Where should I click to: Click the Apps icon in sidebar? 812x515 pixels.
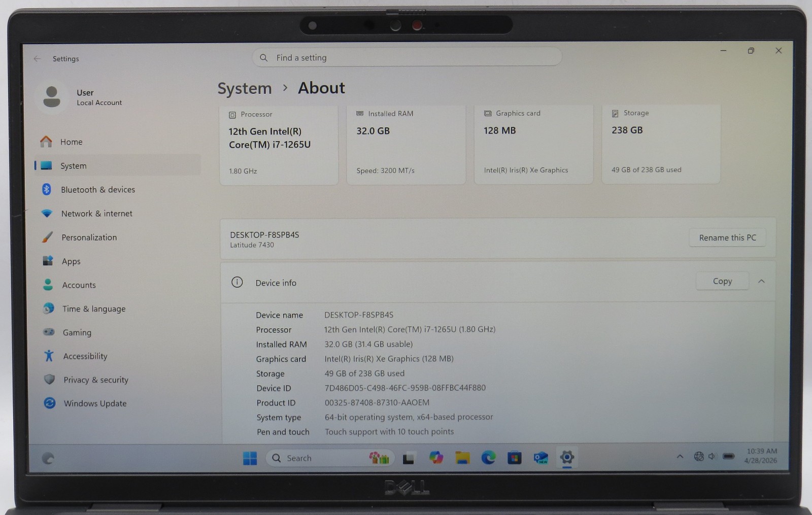point(48,261)
